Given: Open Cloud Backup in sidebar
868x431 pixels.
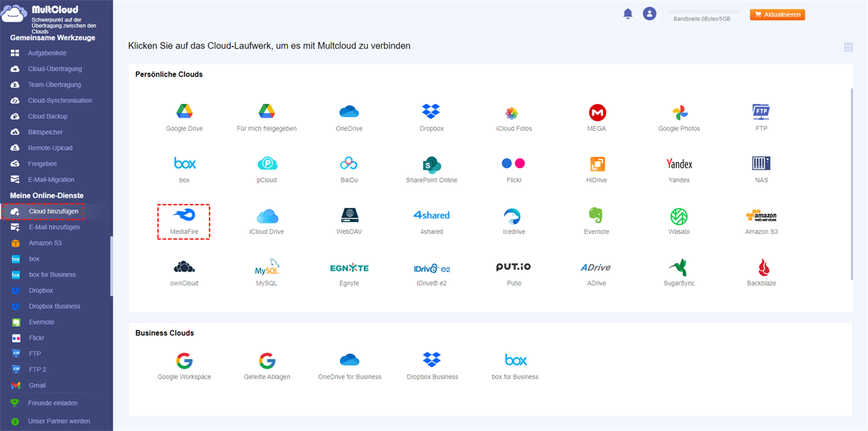Looking at the screenshot, I should pos(48,116).
